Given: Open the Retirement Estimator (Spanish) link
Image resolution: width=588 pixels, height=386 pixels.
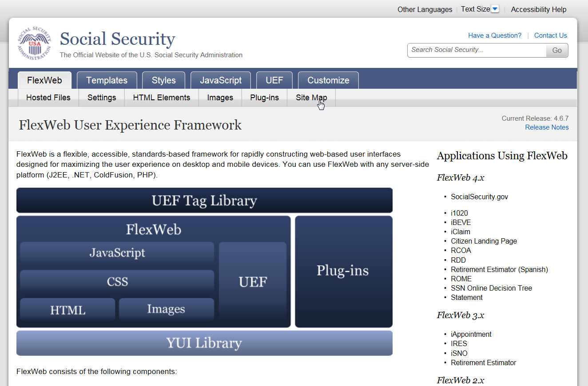Looking at the screenshot, I should point(499,269).
